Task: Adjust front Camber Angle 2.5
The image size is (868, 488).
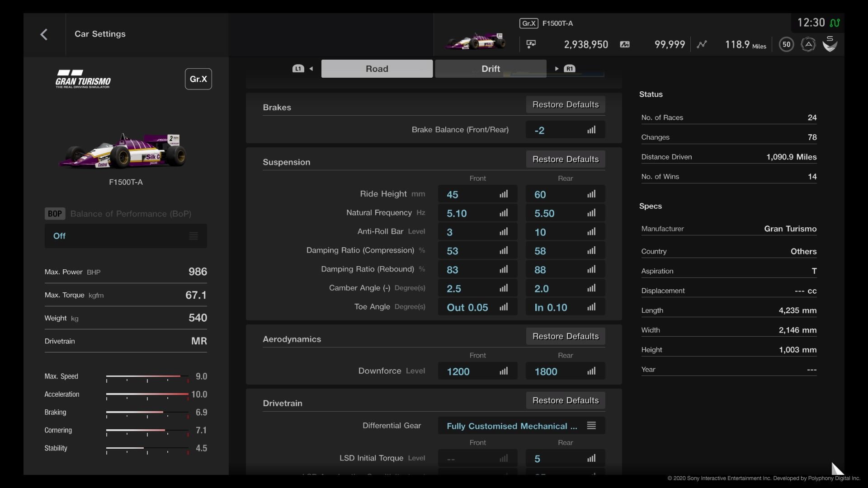Action: (x=477, y=289)
